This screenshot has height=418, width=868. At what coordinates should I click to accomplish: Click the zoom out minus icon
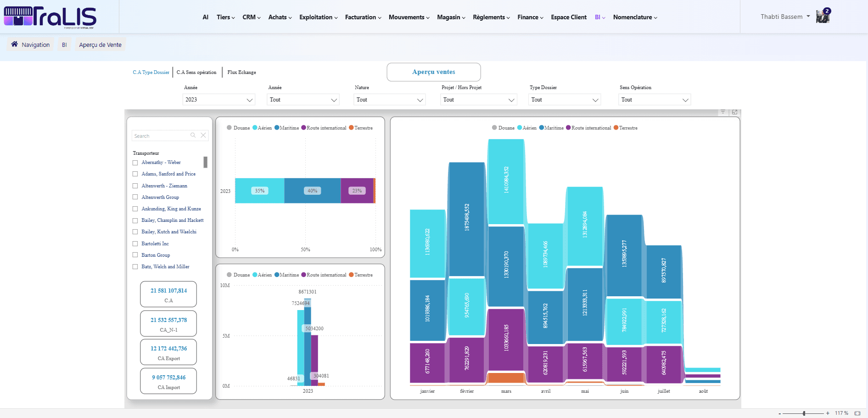779,413
